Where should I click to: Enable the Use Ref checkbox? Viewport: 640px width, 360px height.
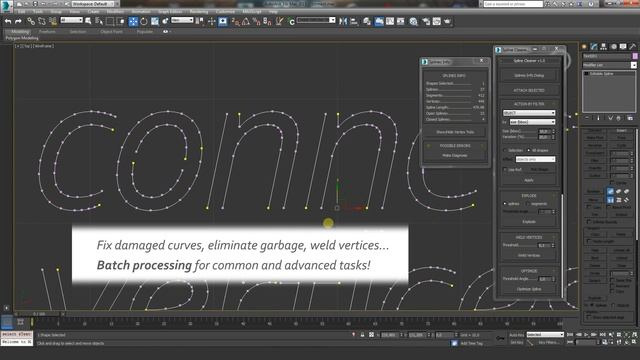coord(505,169)
